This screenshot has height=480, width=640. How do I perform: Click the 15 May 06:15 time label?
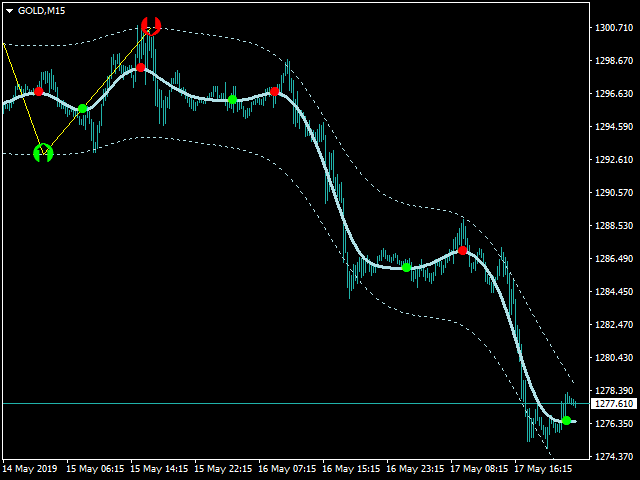tap(95, 469)
